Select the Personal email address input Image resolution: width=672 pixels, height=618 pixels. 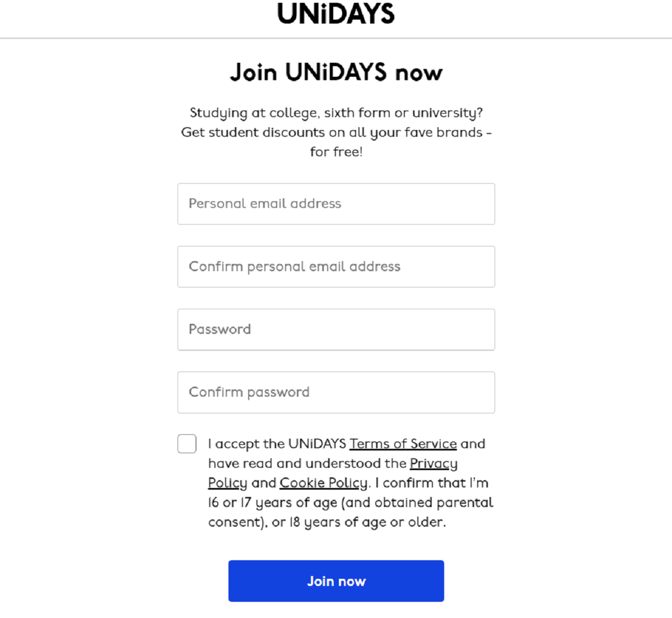(336, 204)
